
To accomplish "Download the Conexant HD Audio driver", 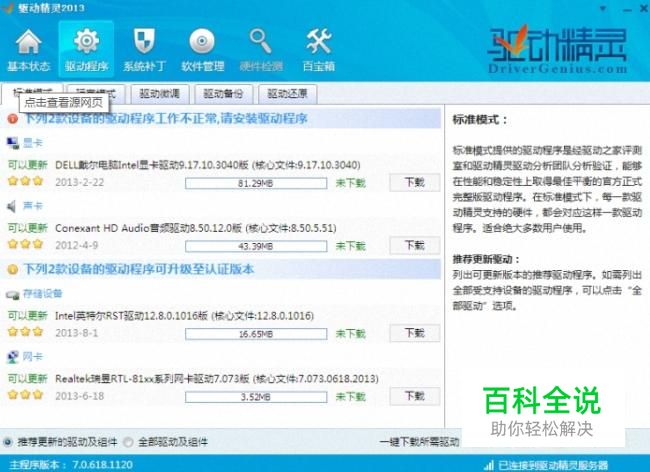I will (x=415, y=245).
